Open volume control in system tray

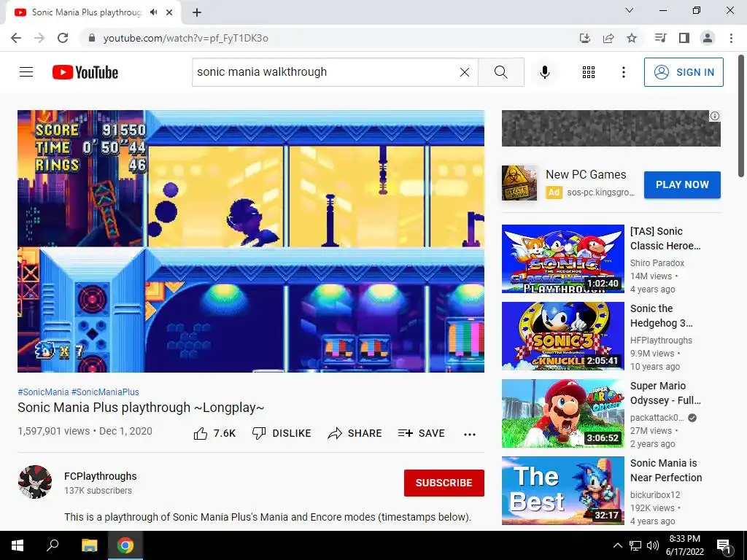653,545
